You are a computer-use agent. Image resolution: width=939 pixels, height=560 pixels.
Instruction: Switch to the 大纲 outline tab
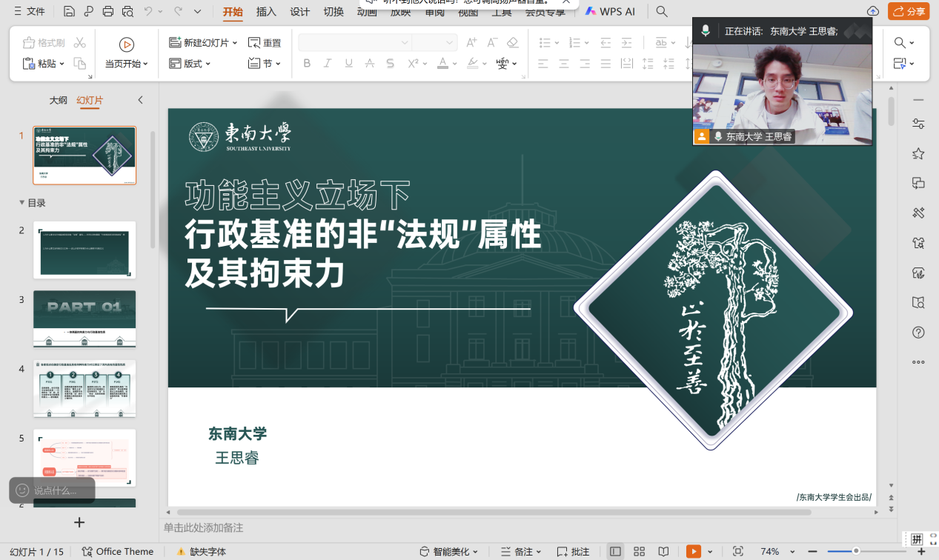(x=59, y=100)
